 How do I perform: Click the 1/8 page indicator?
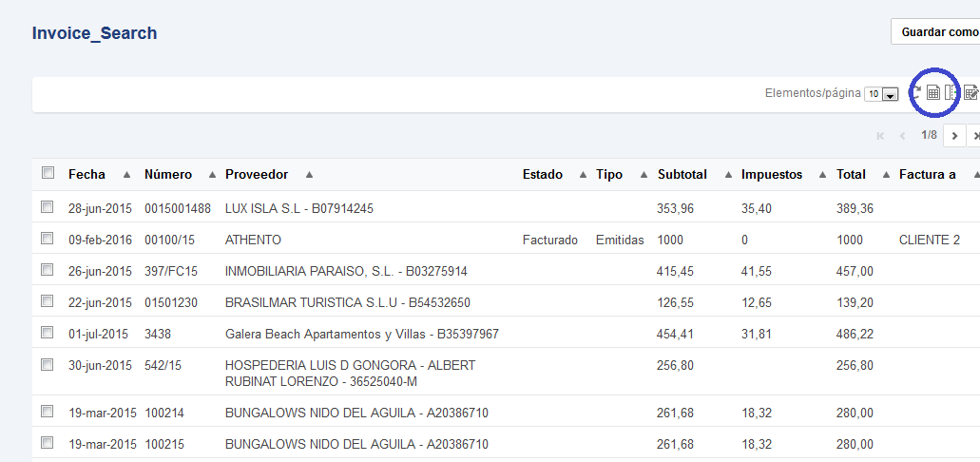[930, 135]
